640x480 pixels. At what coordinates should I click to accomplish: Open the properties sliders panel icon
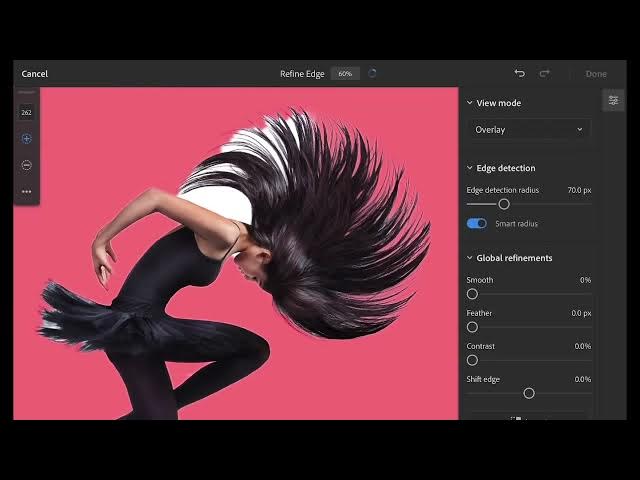click(613, 100)
